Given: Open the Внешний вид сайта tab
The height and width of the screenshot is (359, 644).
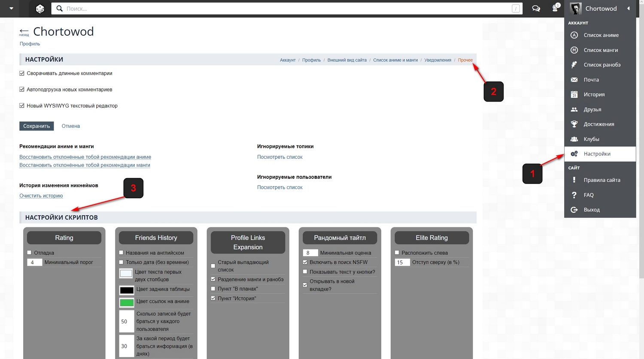Looking at the screenshot, I should click(347, 60).
